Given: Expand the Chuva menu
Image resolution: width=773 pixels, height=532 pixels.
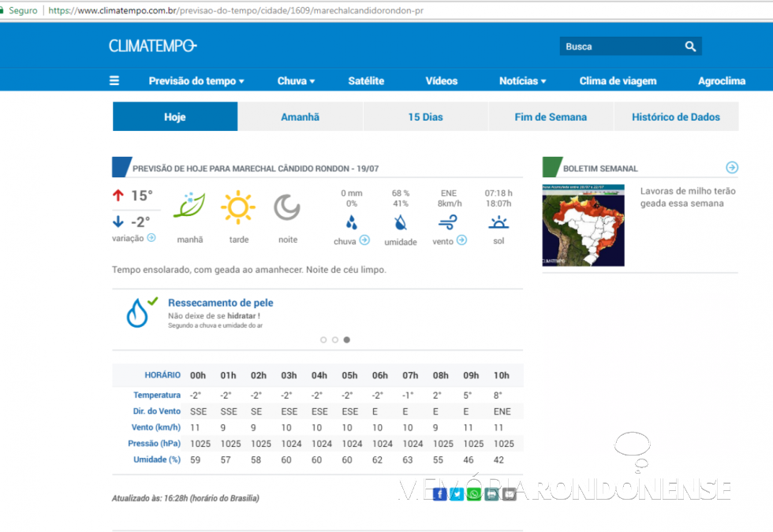Looking at the screenshot, I should (295, 80).
